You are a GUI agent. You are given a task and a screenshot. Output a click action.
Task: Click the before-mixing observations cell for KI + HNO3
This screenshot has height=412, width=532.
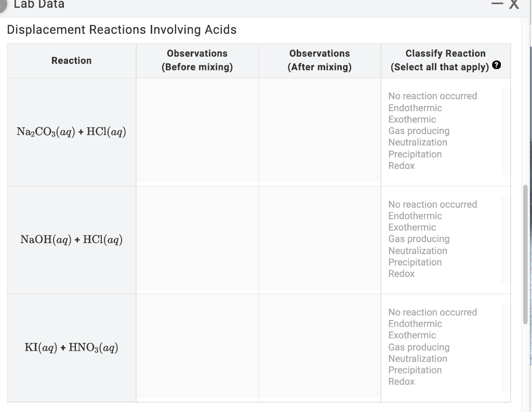click(197, 347)
